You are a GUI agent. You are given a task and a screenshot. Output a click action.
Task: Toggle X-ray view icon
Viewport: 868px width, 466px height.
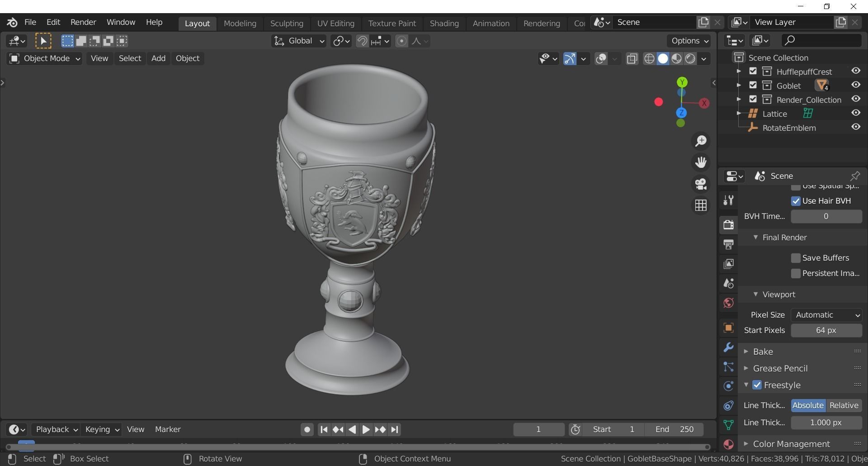(x=632, y=59)
